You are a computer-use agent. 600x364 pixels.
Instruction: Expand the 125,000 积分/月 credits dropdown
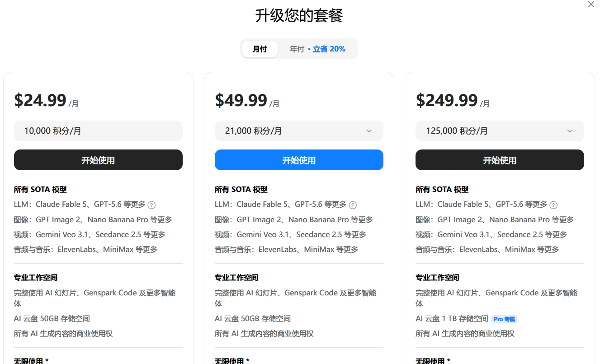(x=500, y=131)
